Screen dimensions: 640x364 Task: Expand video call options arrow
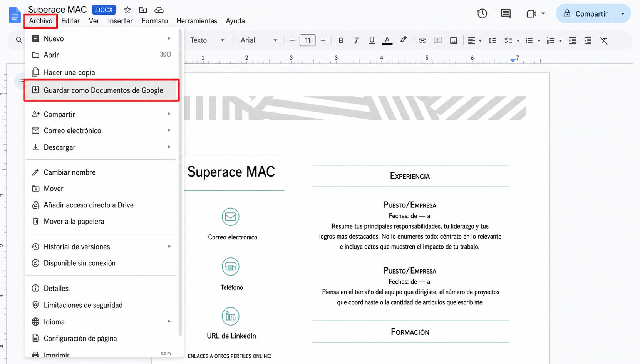pos(543,14)
